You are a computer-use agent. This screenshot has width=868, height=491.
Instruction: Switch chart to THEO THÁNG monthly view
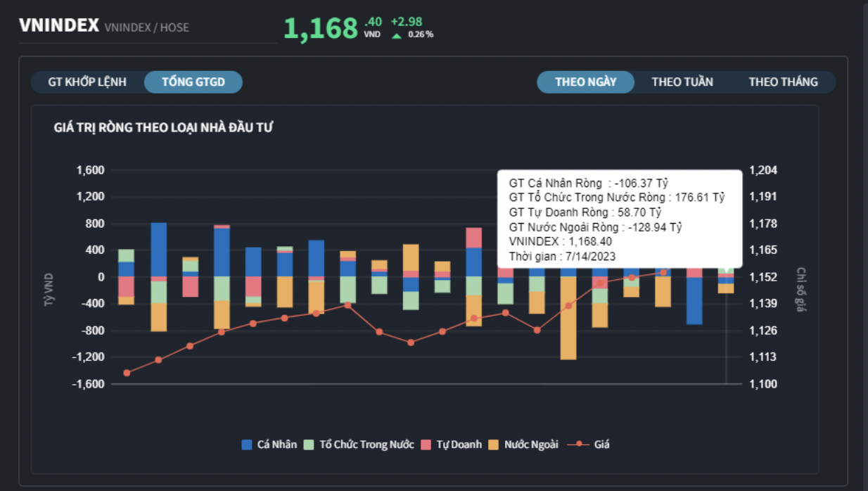coord(783,82)
